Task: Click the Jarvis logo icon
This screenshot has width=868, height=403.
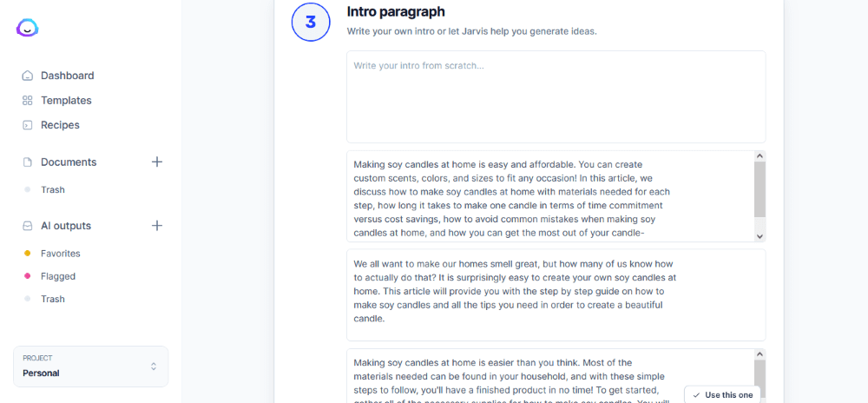Action: click(28, 28)
